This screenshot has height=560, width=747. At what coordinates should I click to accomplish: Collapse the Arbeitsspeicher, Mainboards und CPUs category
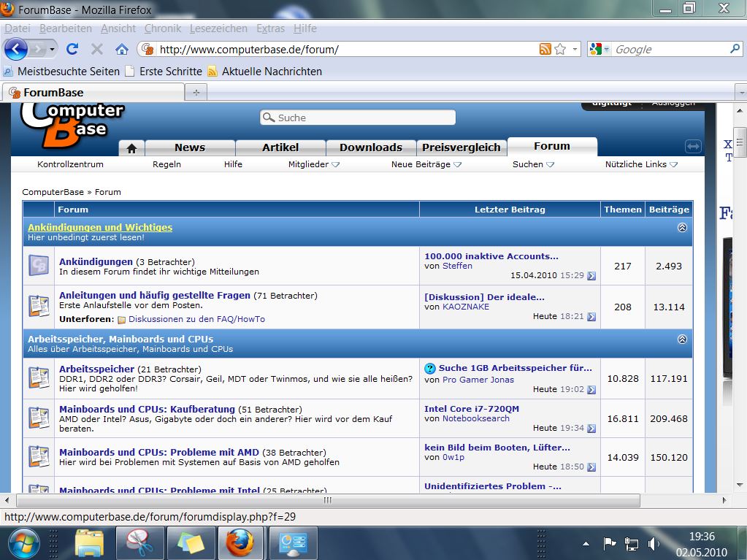(x=682, y=339)
